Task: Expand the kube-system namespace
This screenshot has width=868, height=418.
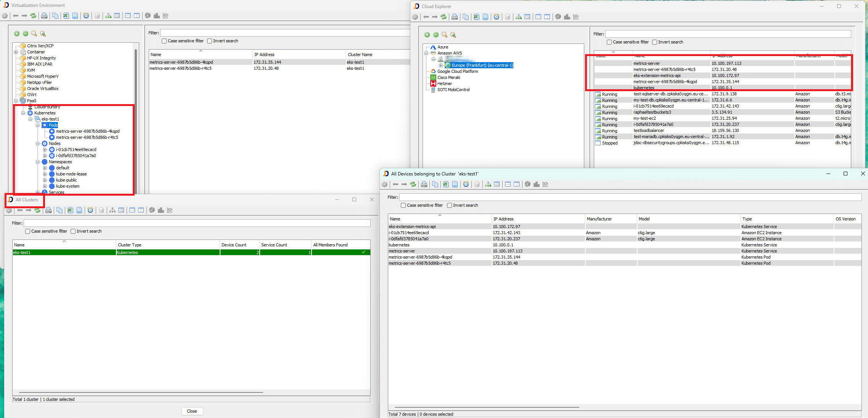Action: (x=45, y=186)
